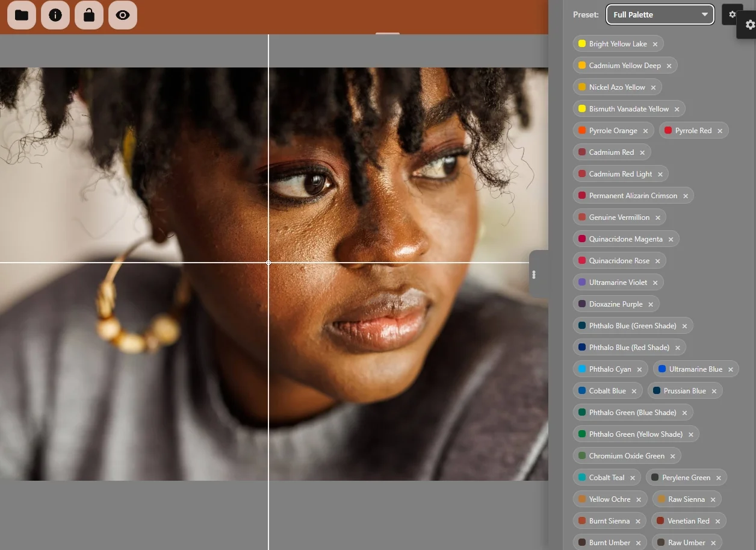The height and width of the screenshot is (550, 756).
Task: Click the Dioxazine Purple color swatch
Action: tap(582, 304)
